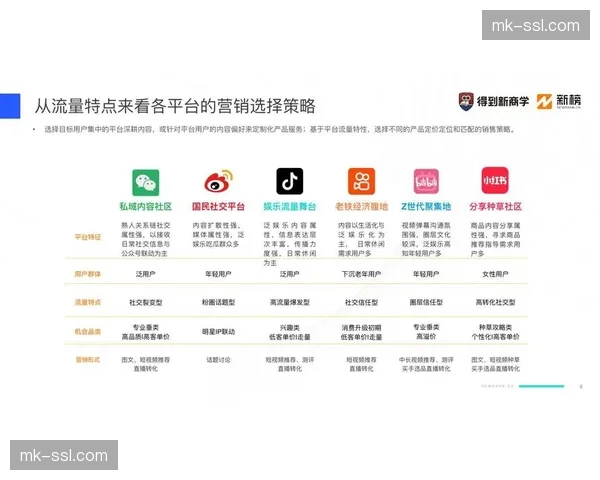The image size is (600, 480).
Task: Click the cell 圈层信任型
Action: (426, 302)
